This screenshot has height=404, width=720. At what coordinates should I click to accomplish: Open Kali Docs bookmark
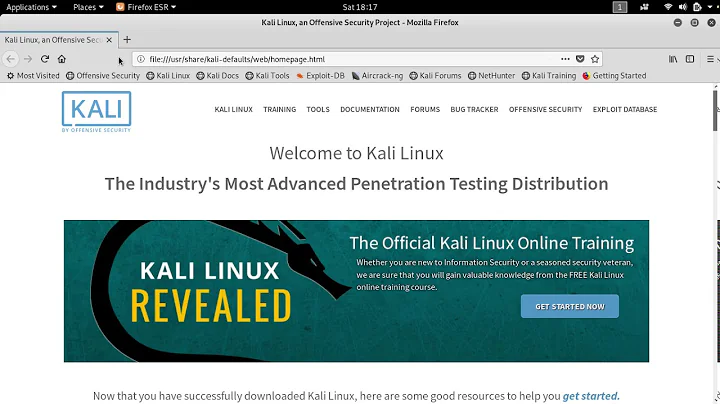pos(218,75)
